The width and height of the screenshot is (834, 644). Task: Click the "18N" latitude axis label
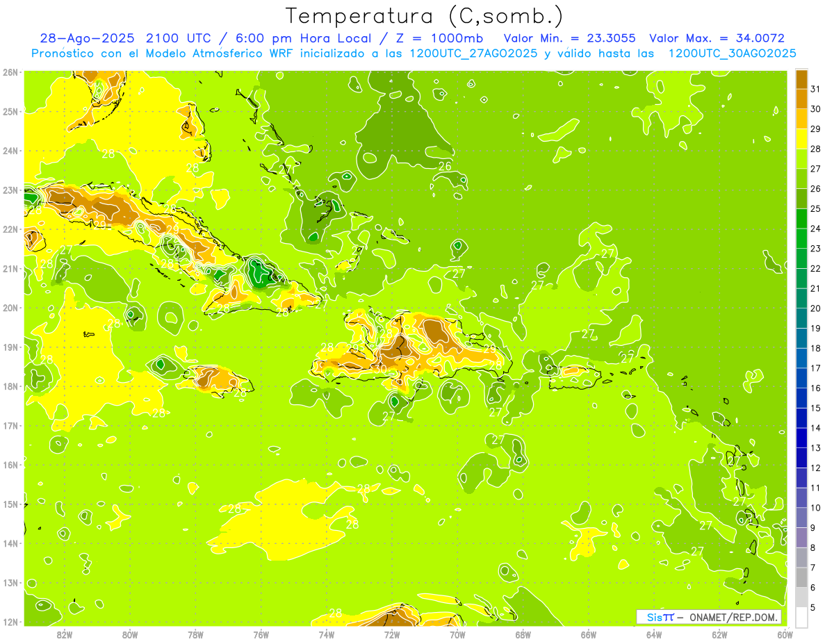(x=10, y=386)
